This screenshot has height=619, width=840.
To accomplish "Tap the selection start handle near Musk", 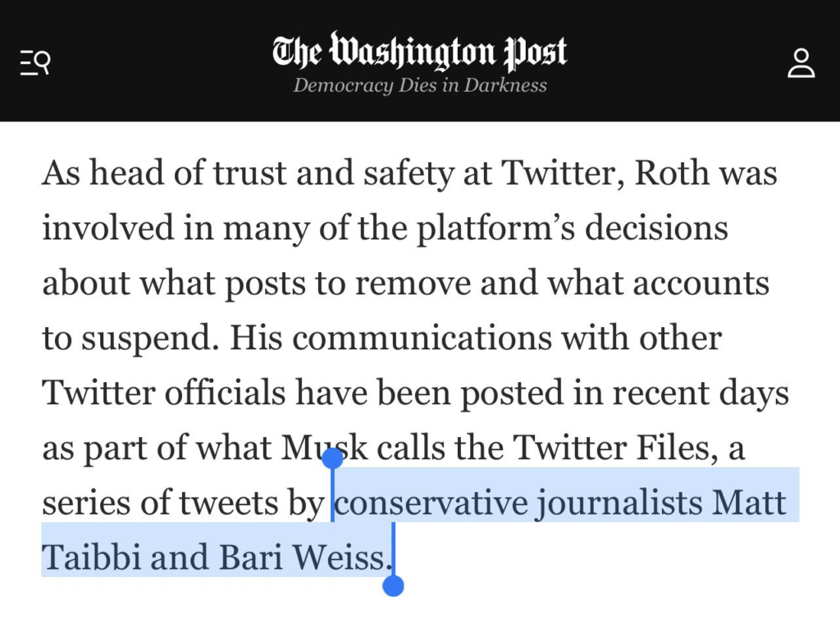I will (x=332, y=459).
